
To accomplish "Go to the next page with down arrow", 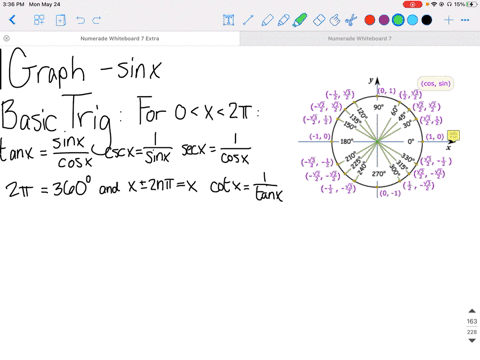I will coord(472,340).
